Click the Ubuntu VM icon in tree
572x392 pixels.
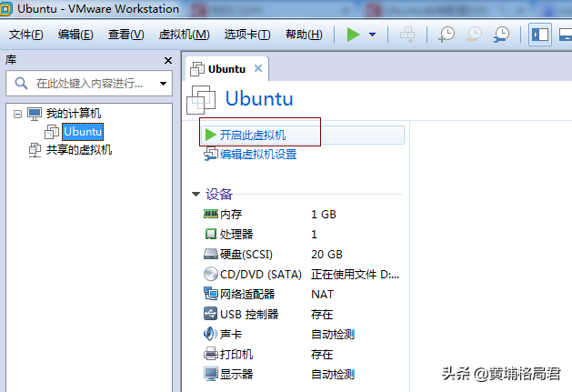(x=52, y=132)
